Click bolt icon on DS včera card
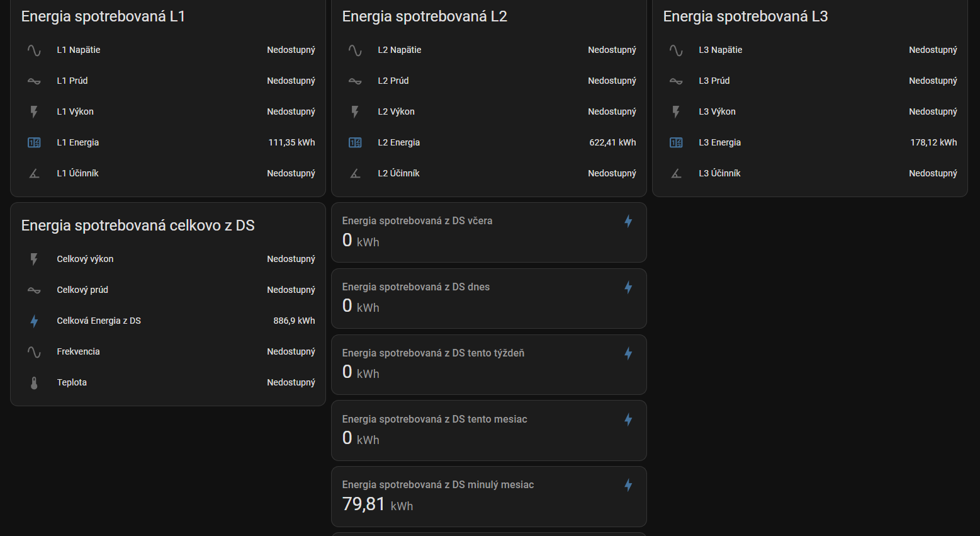Screen dimensions: 980x536 (628, 221)
